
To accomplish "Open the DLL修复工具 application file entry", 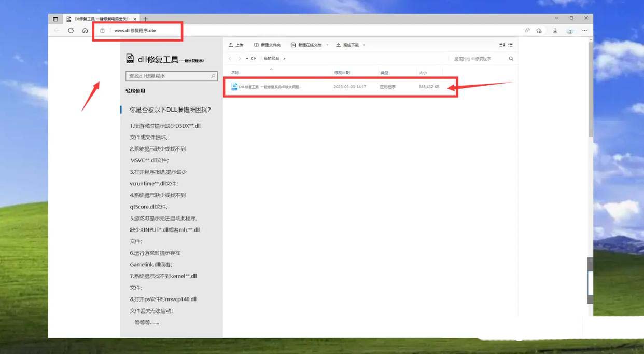I will click(x=270, y=87).
